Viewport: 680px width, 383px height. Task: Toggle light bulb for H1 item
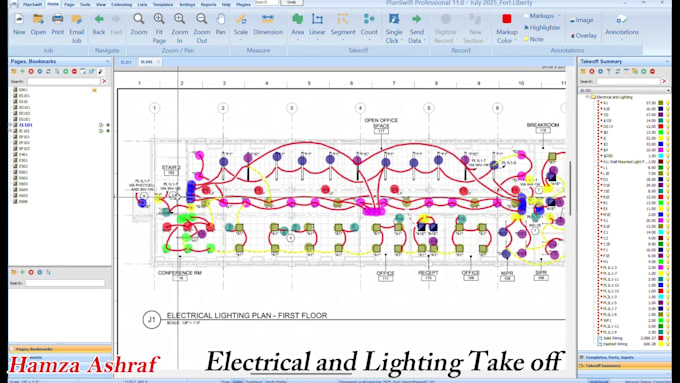668,262
